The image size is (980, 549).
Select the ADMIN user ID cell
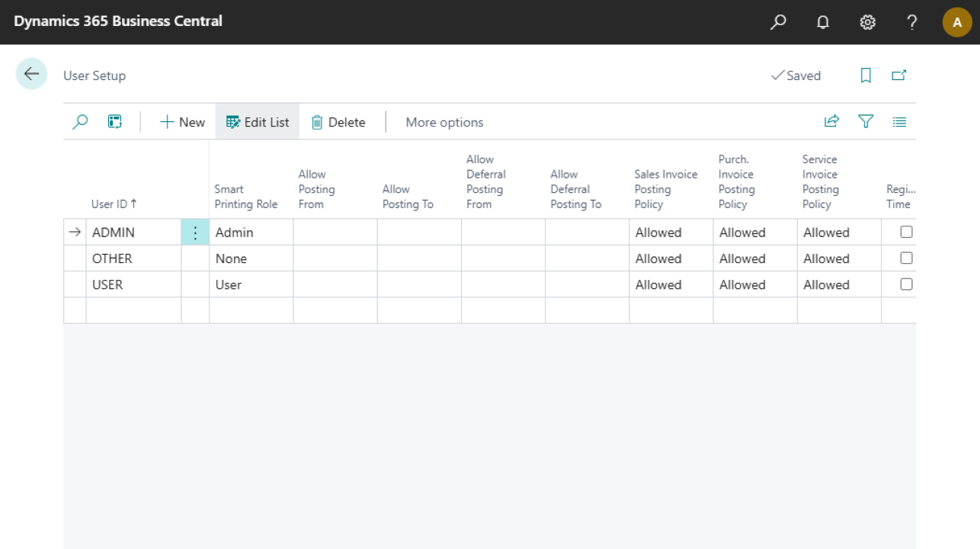pos(133,233)
